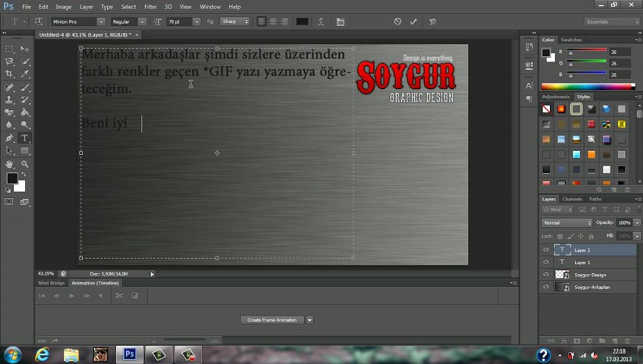The width and height of the screenshot is (643, 364).
Task: Center align the text
Action: 273,22
